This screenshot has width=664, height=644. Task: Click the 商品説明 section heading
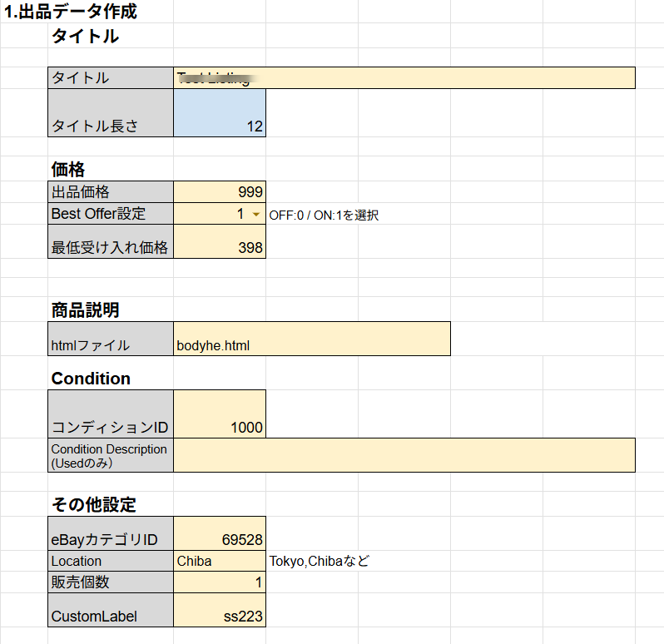click(85, 310)
